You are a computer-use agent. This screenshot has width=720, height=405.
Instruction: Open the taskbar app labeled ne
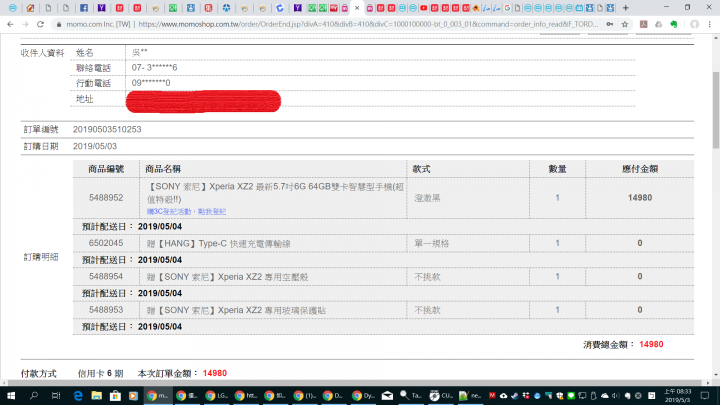point(469,395)
